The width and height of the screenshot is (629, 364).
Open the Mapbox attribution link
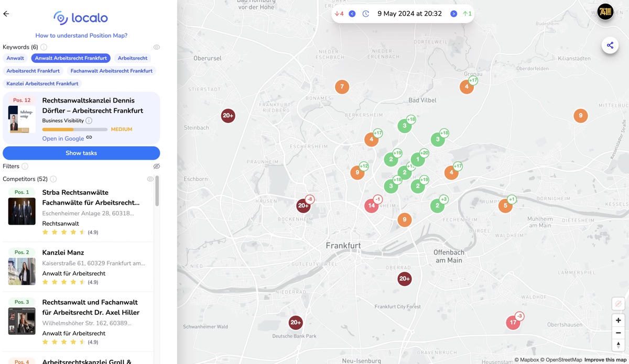tap(526, 360)
